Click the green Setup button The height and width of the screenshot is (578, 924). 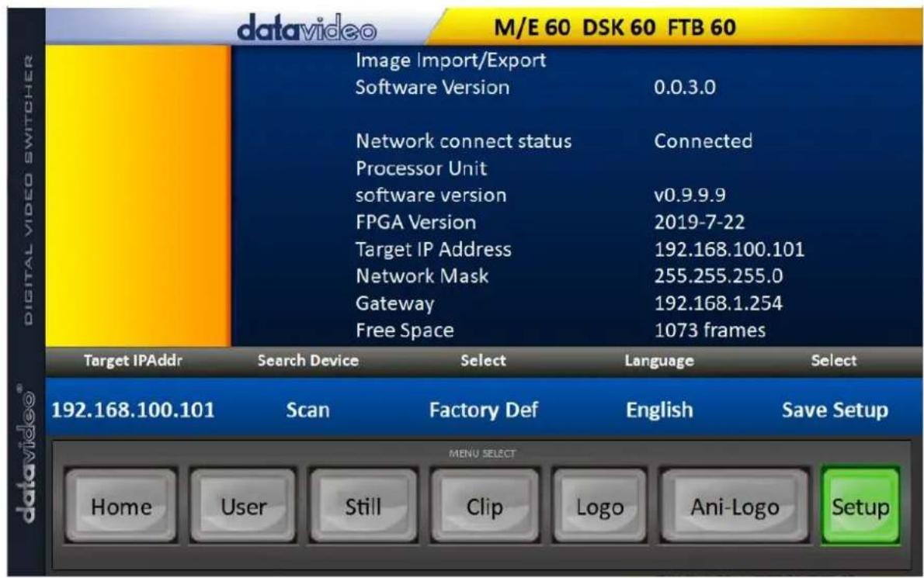tap(860, 506)
